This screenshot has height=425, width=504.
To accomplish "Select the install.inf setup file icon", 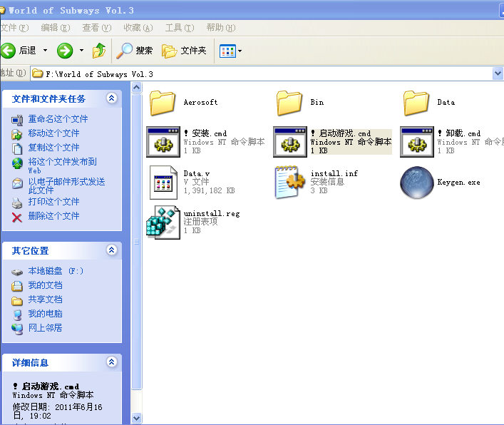I will [289, 182].
